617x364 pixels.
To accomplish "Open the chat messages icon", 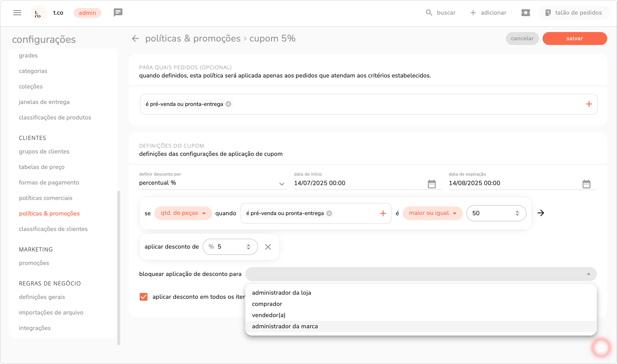I will (118, 13).
